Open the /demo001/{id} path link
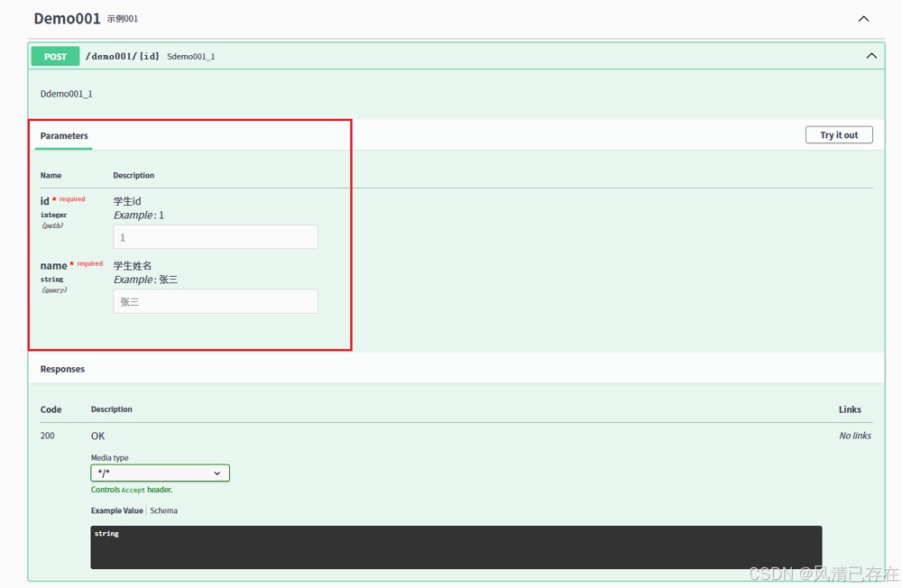The width and height of the screenshot is (902, 588). click(123, 56)
